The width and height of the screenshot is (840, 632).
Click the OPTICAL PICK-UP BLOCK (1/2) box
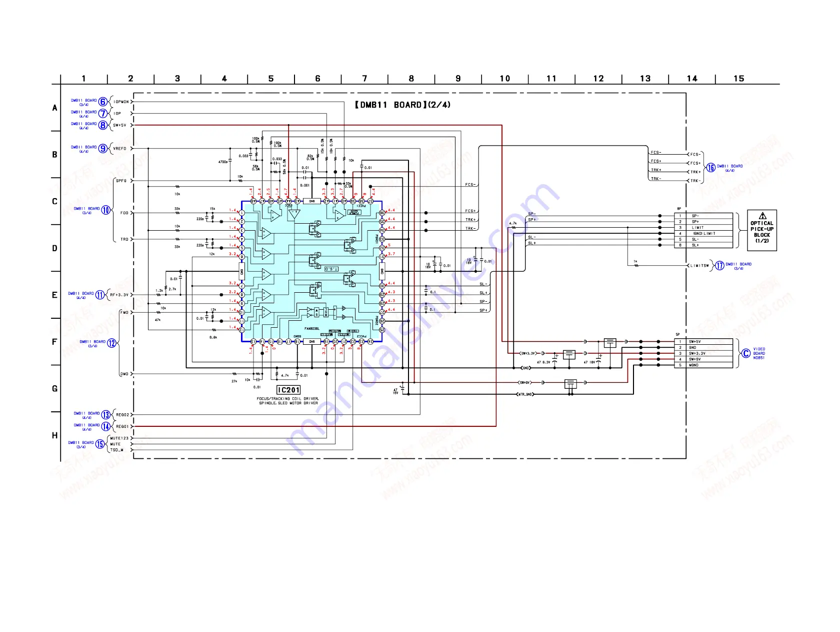(x=762, y=230)
